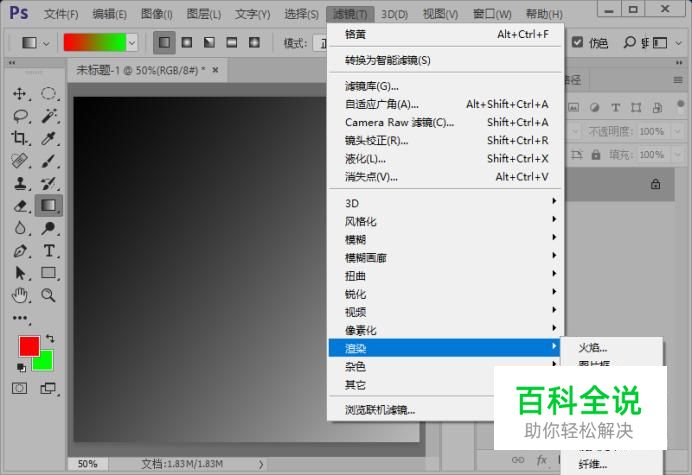Choose the diamond gradient style
This screenshot has height=475, width=692.
point(254,42)
